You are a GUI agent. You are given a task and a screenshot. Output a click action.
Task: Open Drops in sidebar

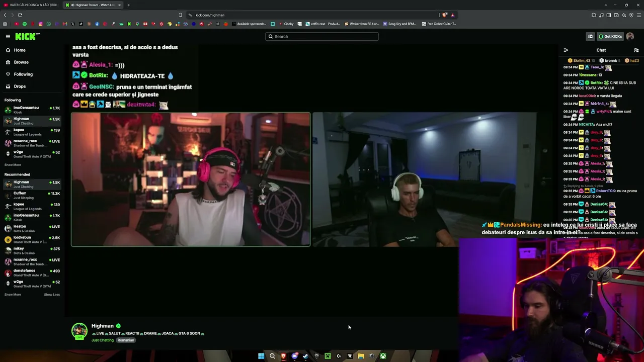[31, 86]
